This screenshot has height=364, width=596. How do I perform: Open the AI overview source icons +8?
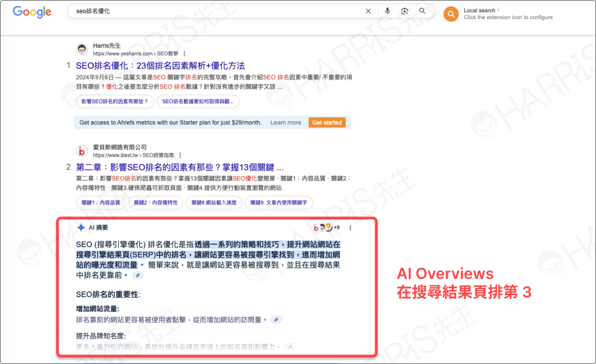point(326,228)
